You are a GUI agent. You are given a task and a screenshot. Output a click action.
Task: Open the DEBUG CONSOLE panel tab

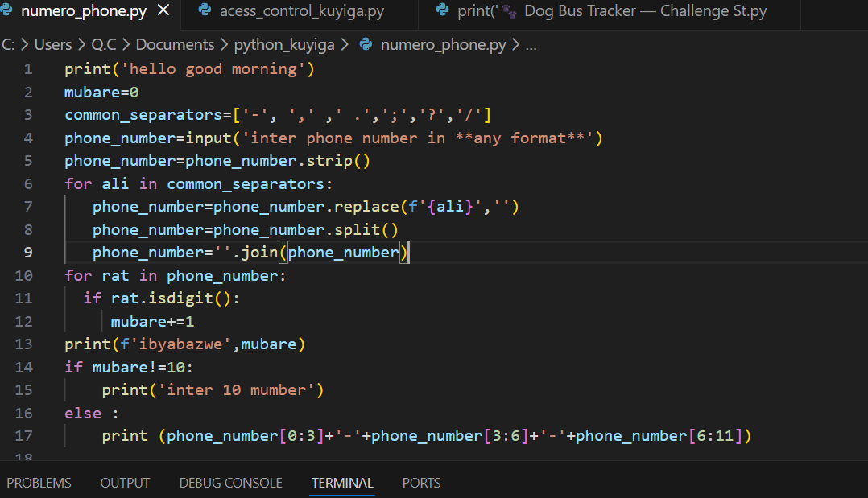pos(231,483)
